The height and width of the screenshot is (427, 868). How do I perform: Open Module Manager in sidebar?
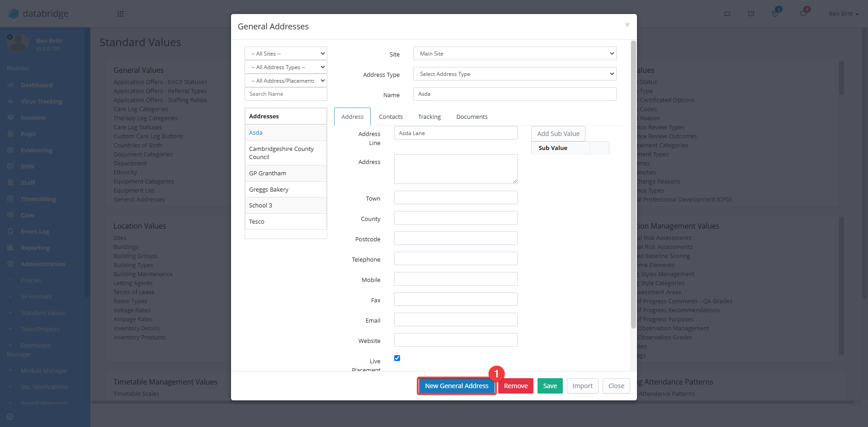pyautogui.click(x=44, y=371)
